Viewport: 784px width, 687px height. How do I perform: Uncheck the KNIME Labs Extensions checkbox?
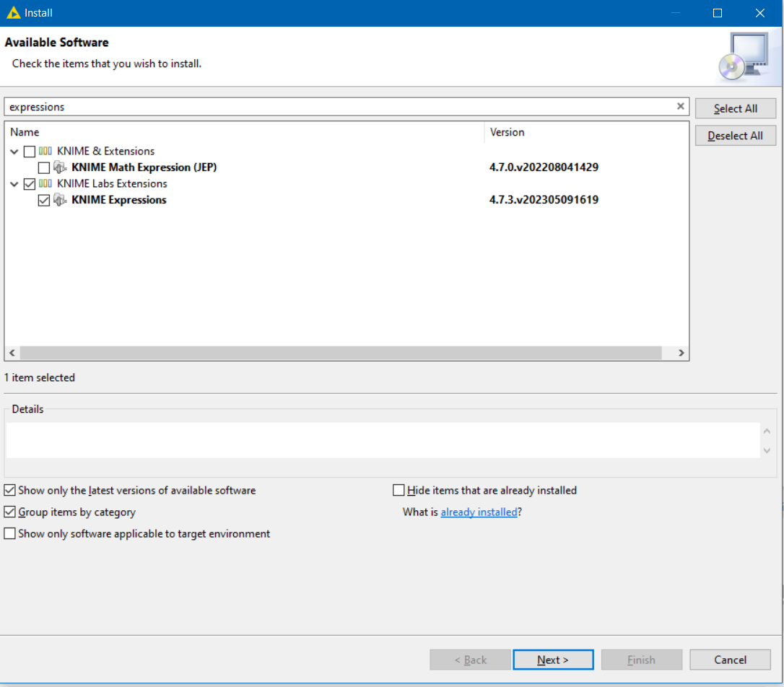point(30,184)
